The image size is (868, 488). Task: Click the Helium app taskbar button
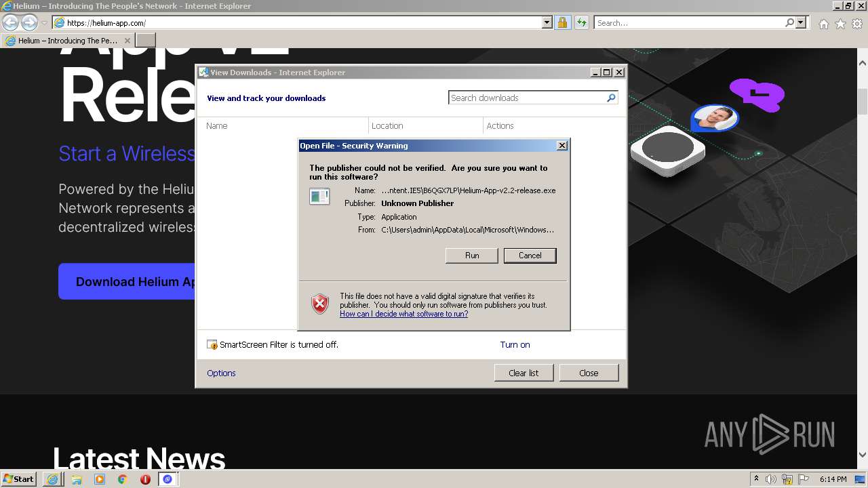point(167,479)
